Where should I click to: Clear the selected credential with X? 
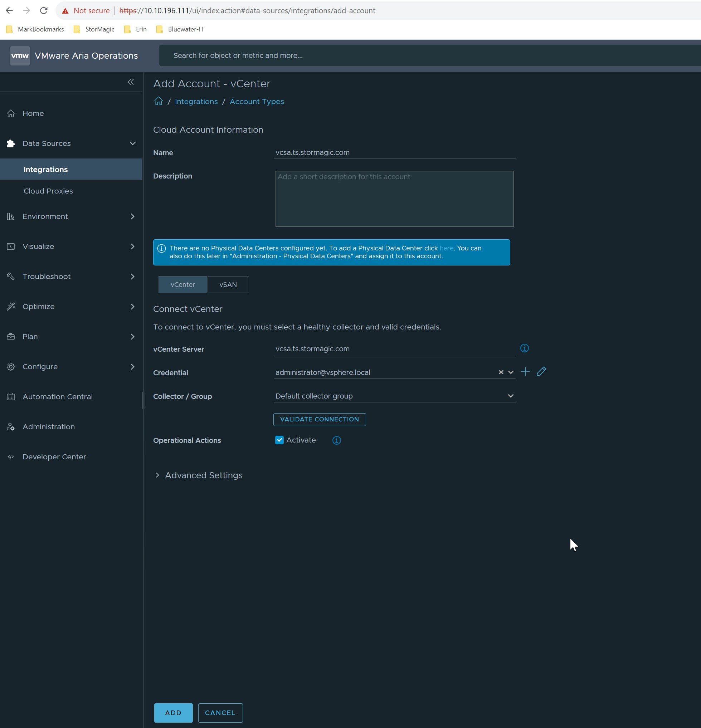(x=501, y=372)
